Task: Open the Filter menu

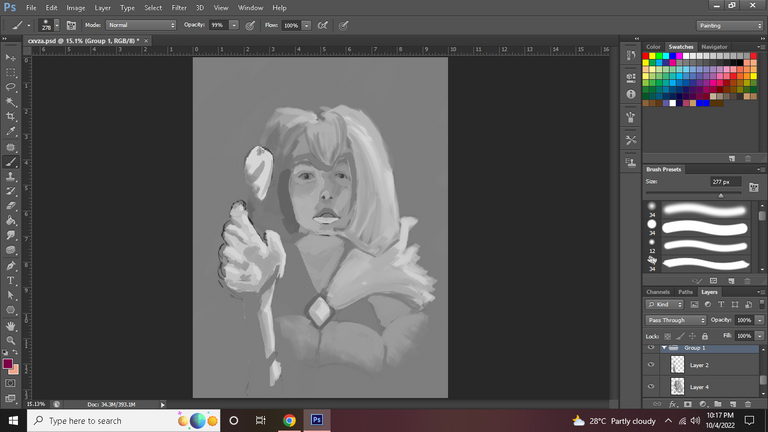Action: pos(179,8)
